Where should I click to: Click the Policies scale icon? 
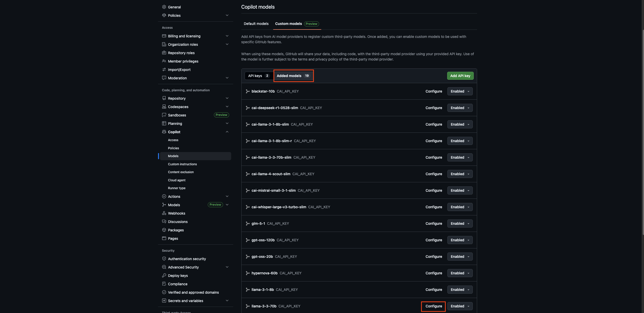point(164,15)
